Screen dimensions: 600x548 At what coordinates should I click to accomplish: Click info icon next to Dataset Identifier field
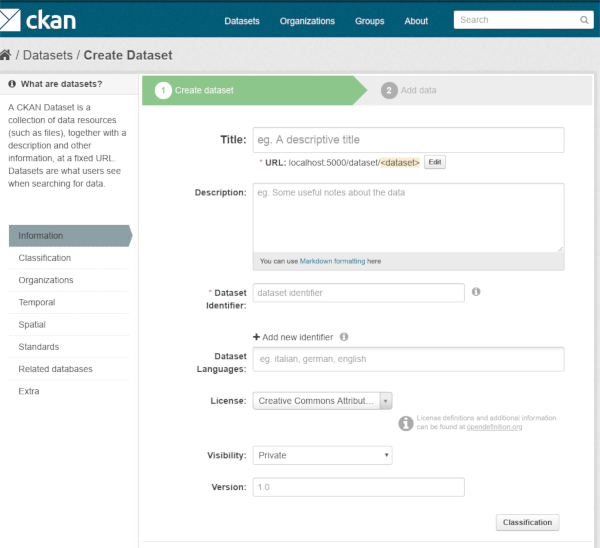pos(476,292)
